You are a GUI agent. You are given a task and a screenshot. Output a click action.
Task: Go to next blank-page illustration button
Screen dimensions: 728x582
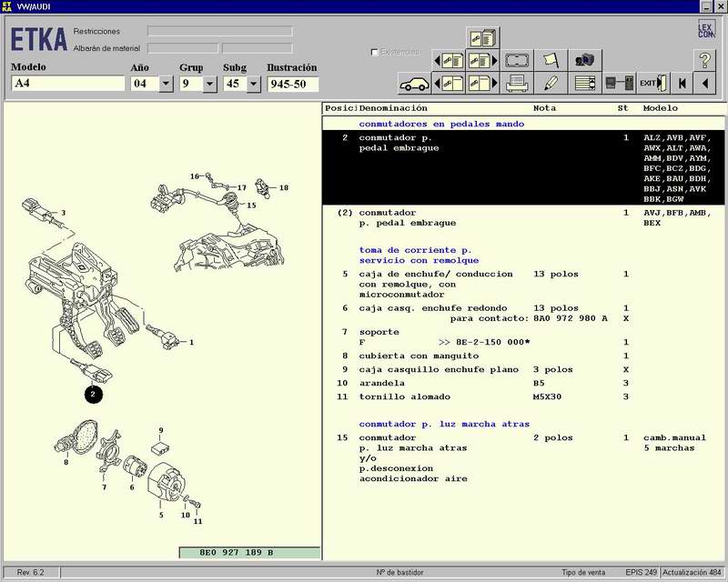pyautogui.click(x=483, y=84)
